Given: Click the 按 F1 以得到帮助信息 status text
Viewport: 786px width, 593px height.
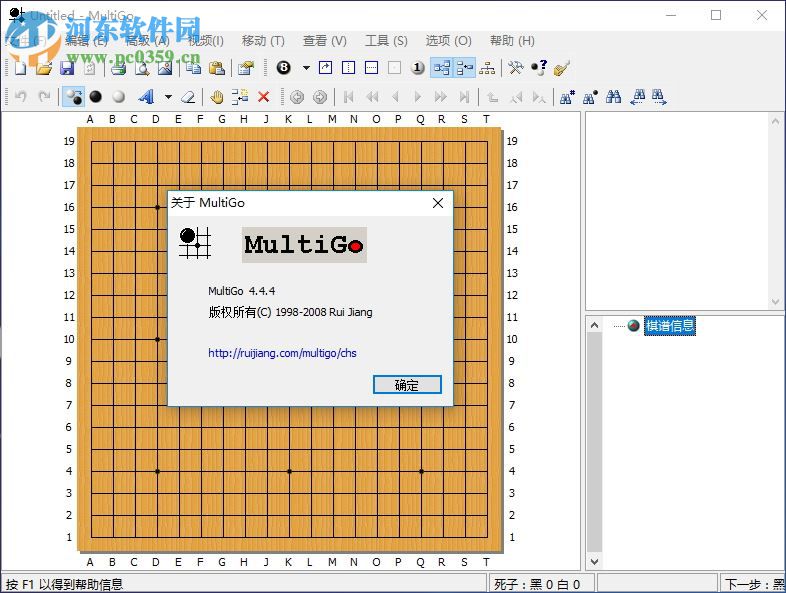Looking at the screenshot, I should click(x=64, y=584).
